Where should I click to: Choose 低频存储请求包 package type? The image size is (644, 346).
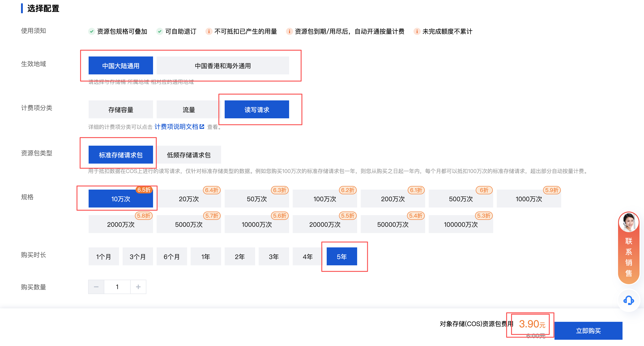pos(188,155)
